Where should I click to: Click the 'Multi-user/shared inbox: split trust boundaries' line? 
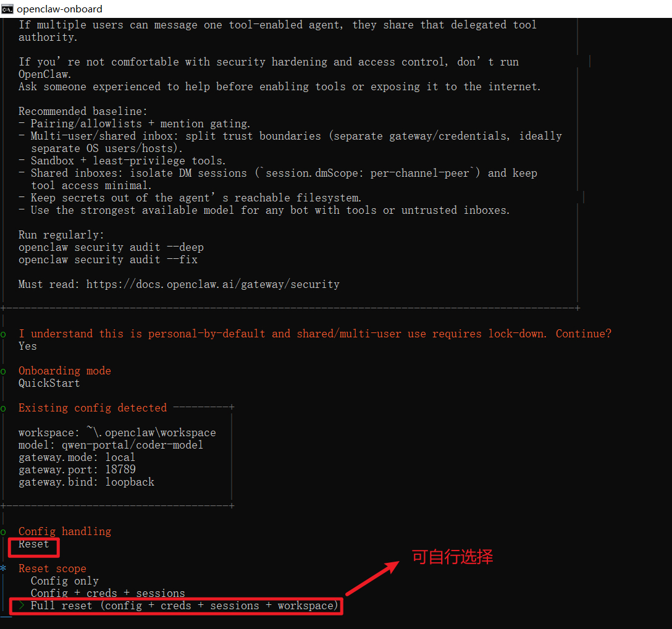[290, 137]
